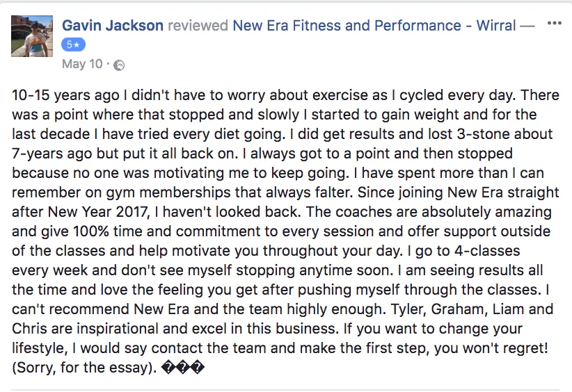572x392 pixels.
Task: Open the three-dots post options menu
Action: click(x=554, y=24)
